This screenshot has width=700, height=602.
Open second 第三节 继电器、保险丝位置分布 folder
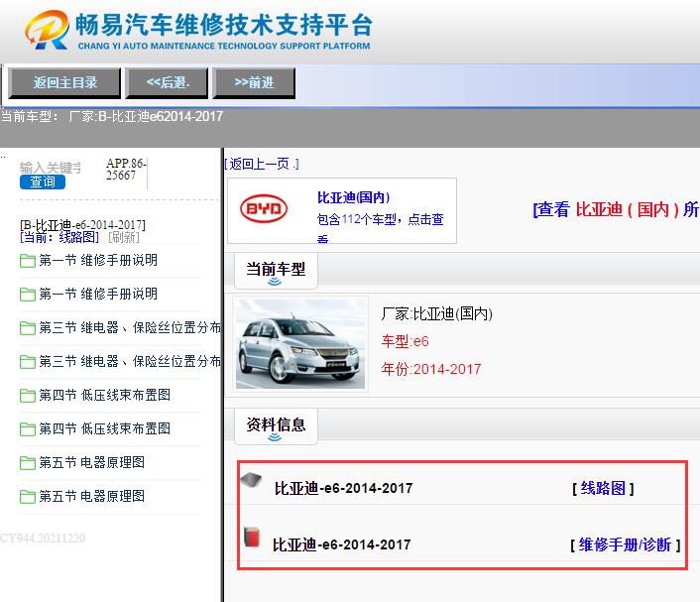121,361
